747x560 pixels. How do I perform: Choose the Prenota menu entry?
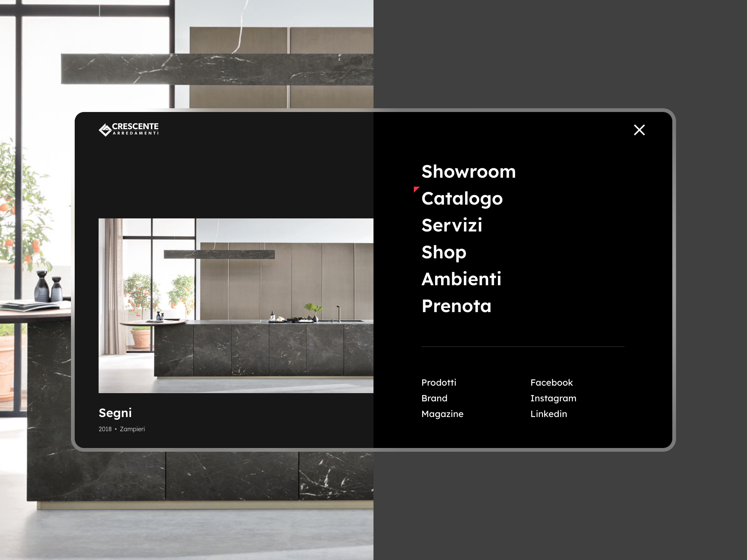pos(456,306)
